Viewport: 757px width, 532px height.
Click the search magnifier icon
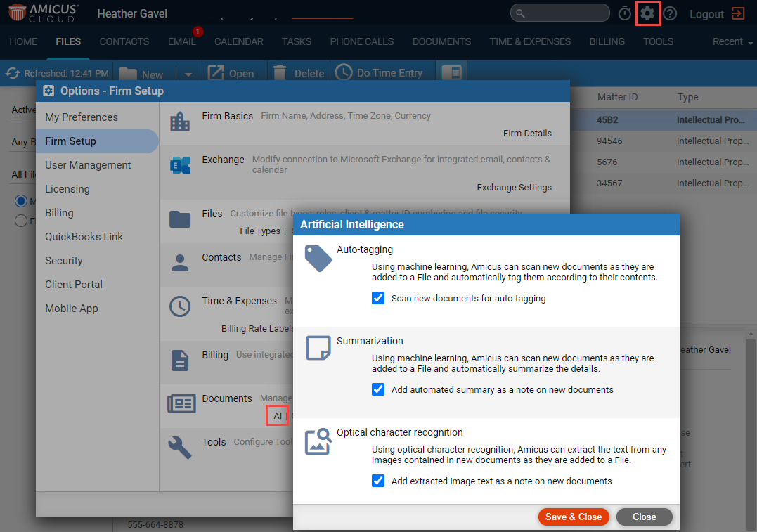click(x=520, y=13)
